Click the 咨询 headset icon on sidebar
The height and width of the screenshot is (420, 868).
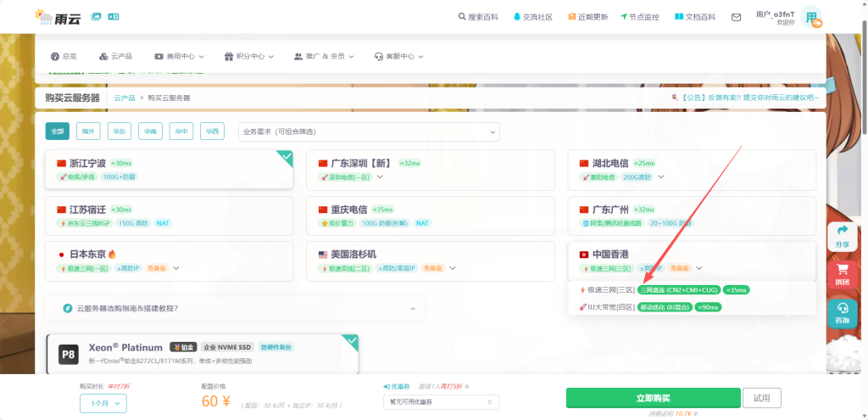pyautogui.click(x=842, y=313)
